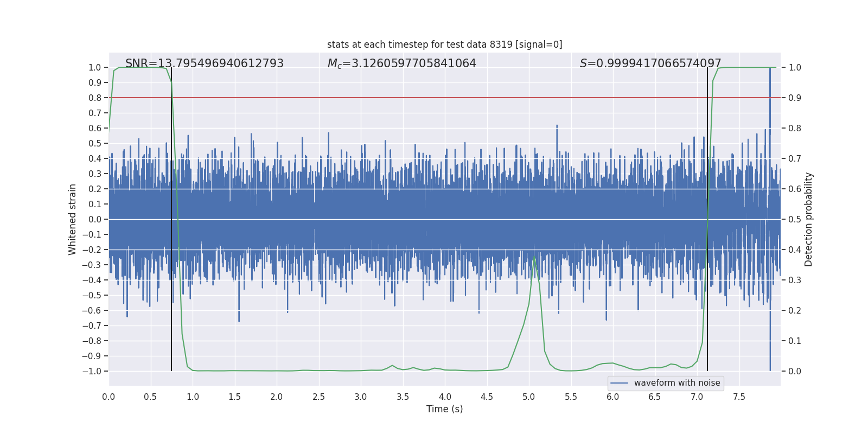Viewport: 868px width, 434px height.
Task: Click the 2.5 tick on the time axis
Action: pos(318,397)
